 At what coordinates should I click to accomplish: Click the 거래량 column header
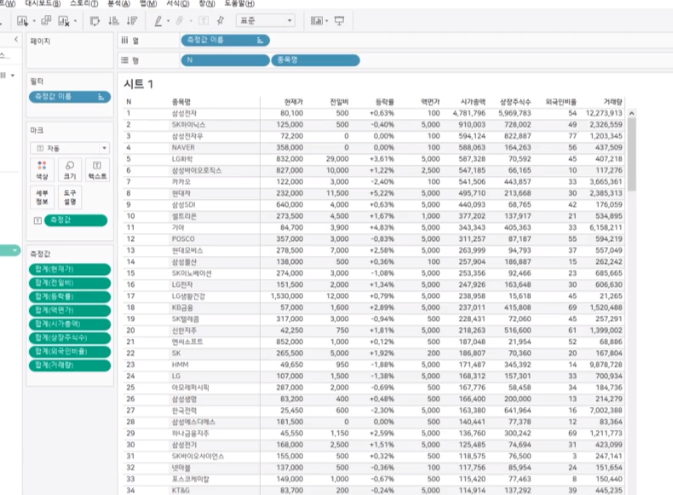coord(613,102)
